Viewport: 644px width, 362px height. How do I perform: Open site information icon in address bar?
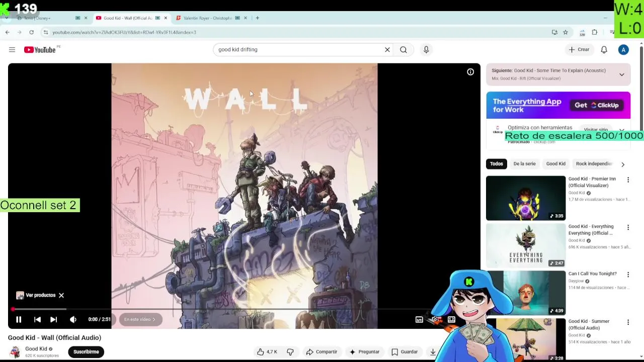[45, 32]
